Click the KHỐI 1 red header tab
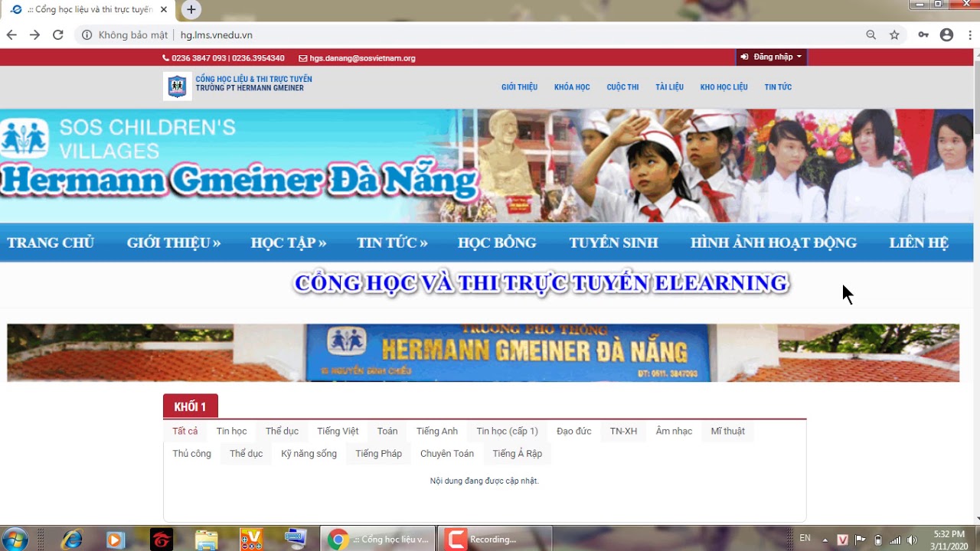 (x=190, y=406)
